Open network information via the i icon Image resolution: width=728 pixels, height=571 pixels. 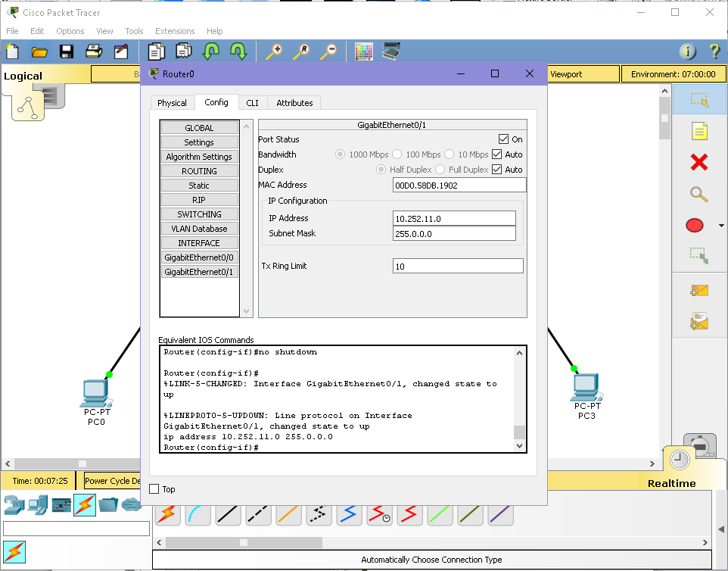(688, 51)
